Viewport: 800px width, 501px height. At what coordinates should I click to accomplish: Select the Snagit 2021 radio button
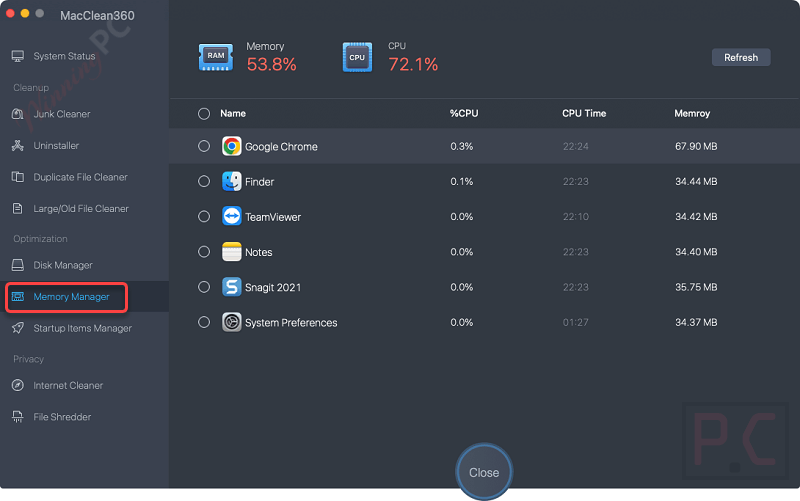[x=204, y=287]
